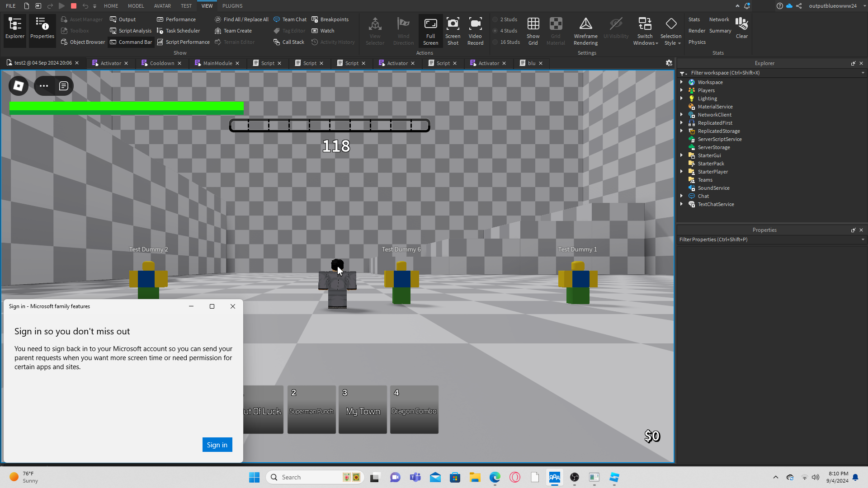Expand the ReplicatedStorage tree node
Viewport: 868px width, 488px height.
click(681, 131)
